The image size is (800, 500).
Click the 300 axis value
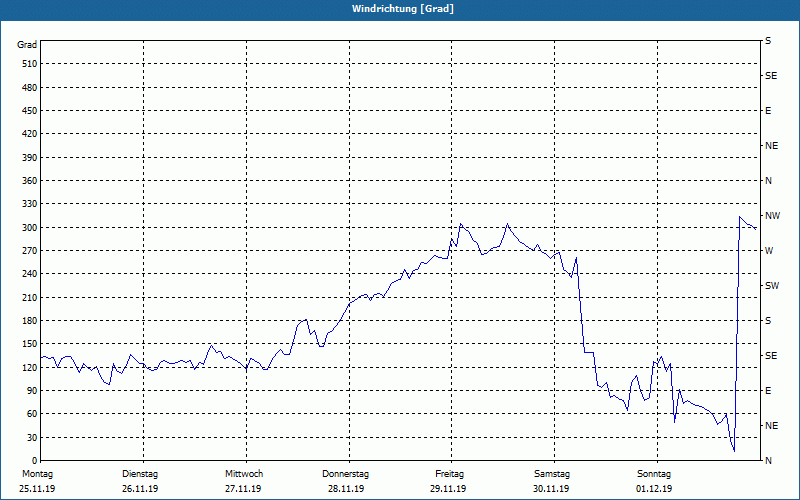click(x=30, y=227)
